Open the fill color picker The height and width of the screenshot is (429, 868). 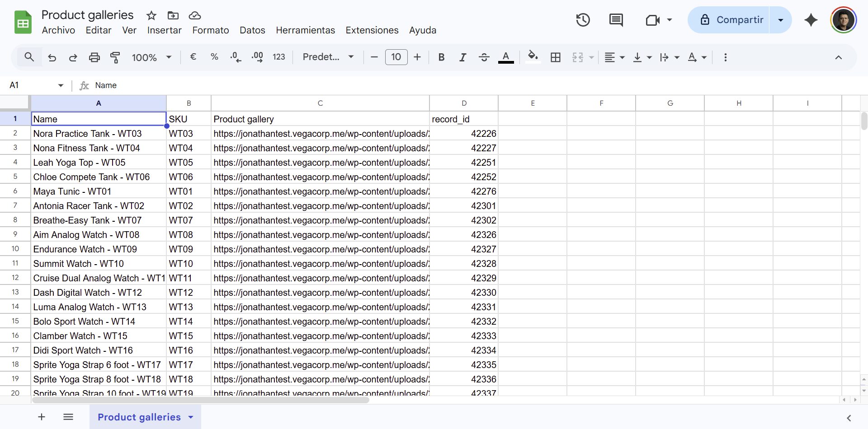(x=533, y=57)
